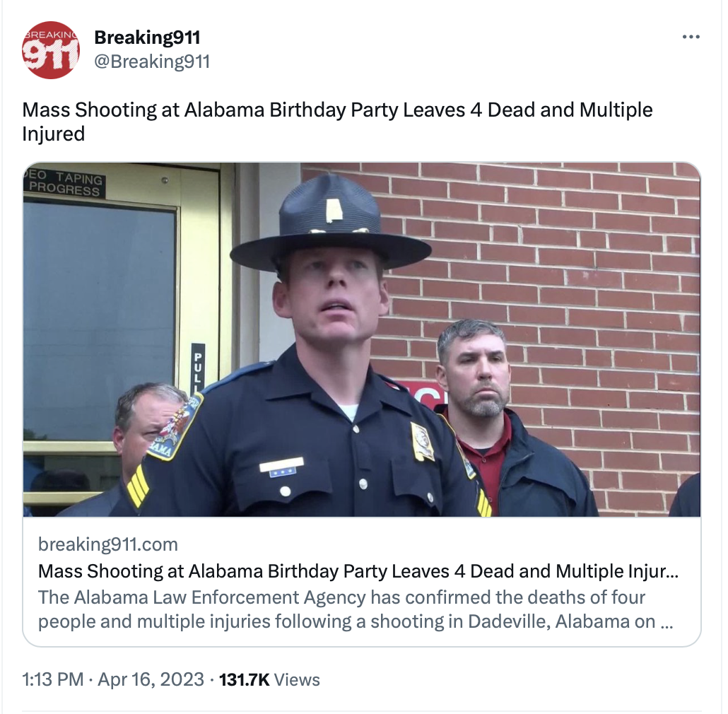The width and height of the screenshot is (728, 714).
Task: Select the tweet headline text about Alabama shooting
Action: click(x=337, y=122)
